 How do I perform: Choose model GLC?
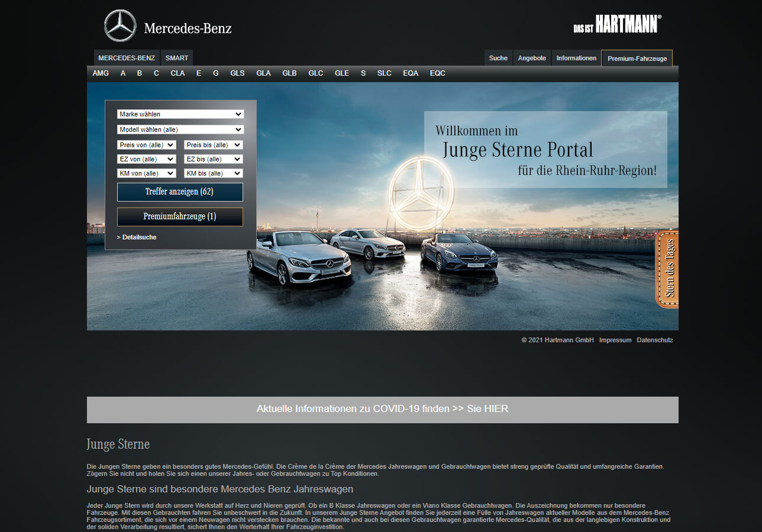click(316, 73)
